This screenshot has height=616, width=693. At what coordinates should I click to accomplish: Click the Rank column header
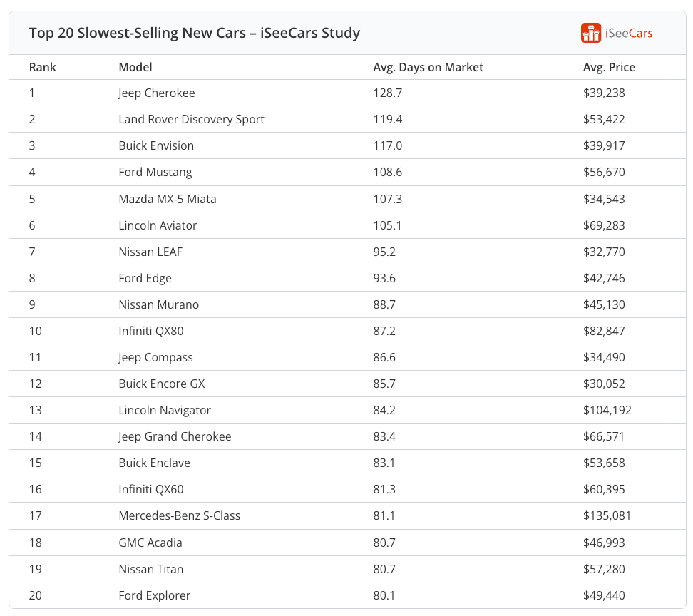tap(42, 67)
